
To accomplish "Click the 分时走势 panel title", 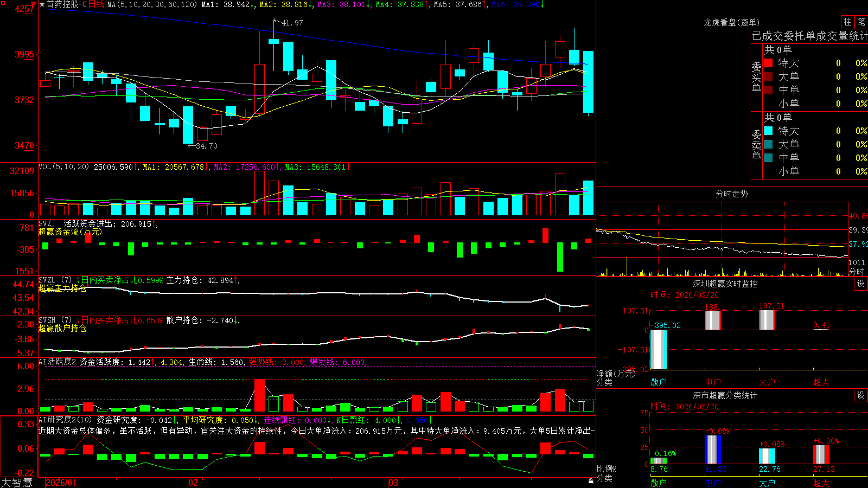I will point(731,194).
